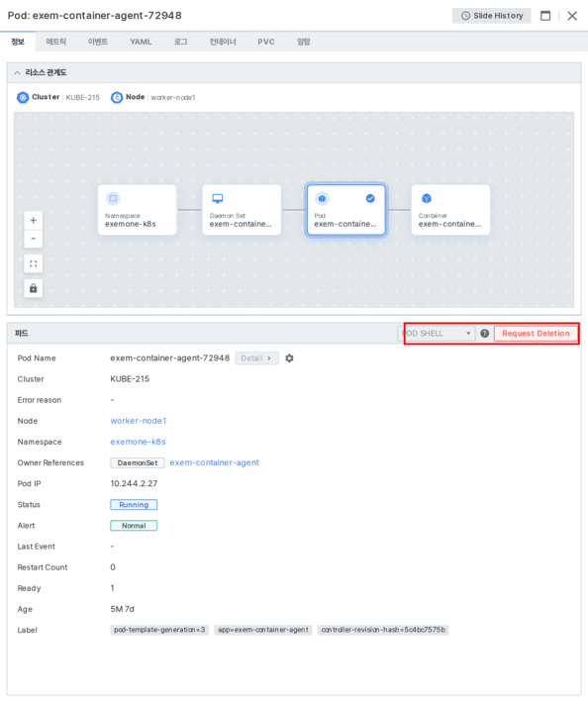Open the exemone-k8s namespace link

click(x=138, y=442)
